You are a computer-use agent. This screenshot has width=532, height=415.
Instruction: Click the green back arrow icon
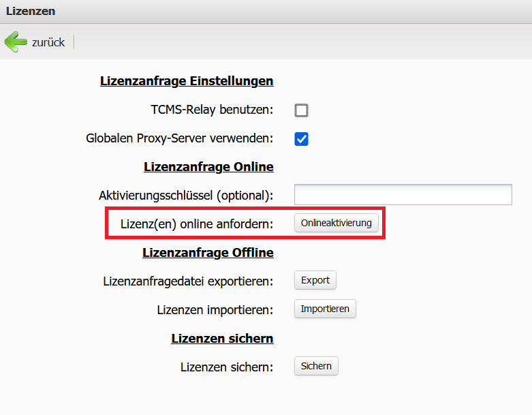(x=16, y=42)
